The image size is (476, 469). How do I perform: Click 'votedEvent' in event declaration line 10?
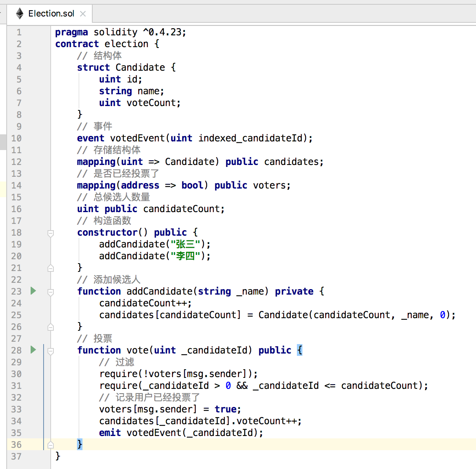tap(137, 138)
